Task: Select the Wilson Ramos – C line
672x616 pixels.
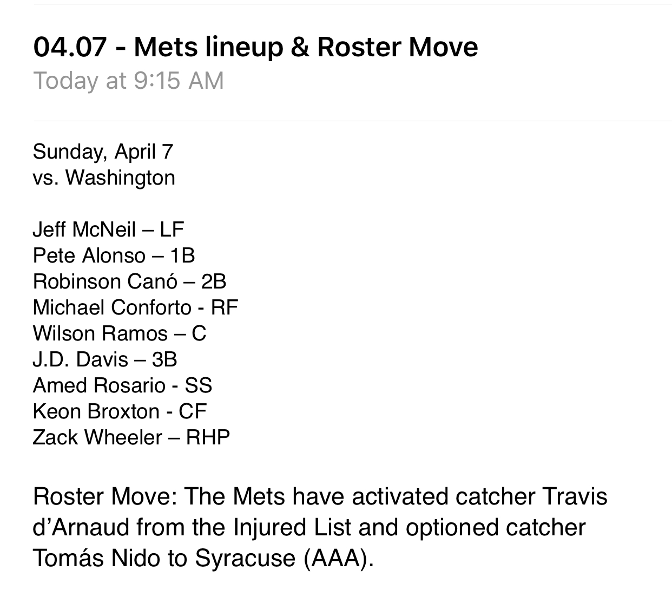Action: (x=120, y=333)
